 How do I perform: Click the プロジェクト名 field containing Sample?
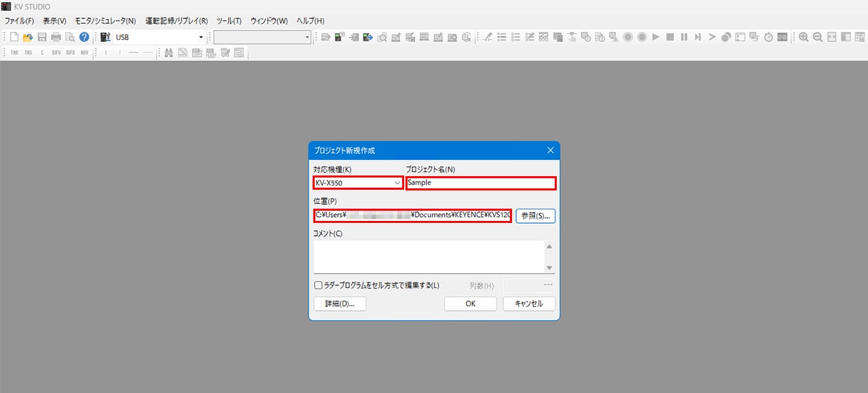pyautogui.click(x=480, y=183)
